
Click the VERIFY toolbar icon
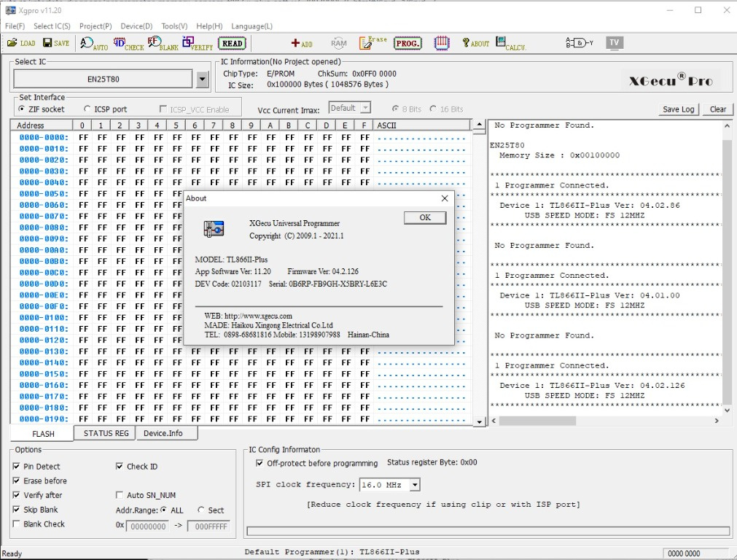pos(198,44)
